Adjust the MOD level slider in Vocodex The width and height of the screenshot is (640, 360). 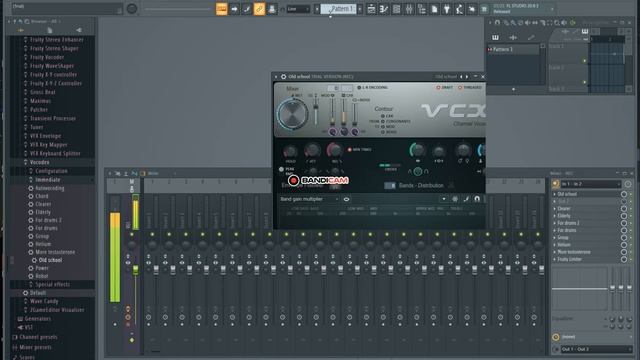point(332,112)
